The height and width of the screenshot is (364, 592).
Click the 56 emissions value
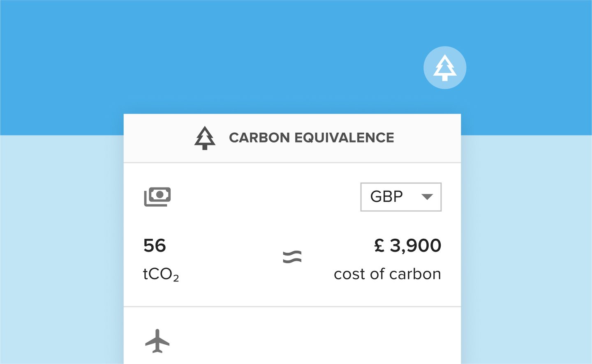point(155,246)
